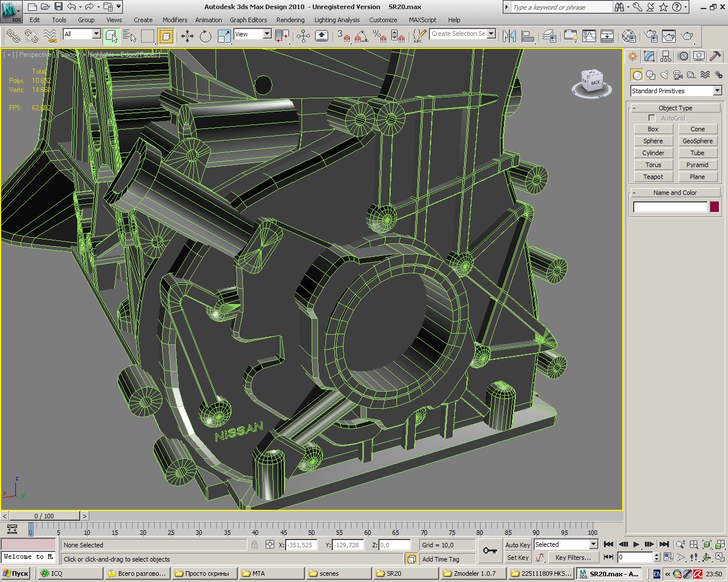Click the Mirror tool icon
Screen dimensions: 728x582
(509, 36)
